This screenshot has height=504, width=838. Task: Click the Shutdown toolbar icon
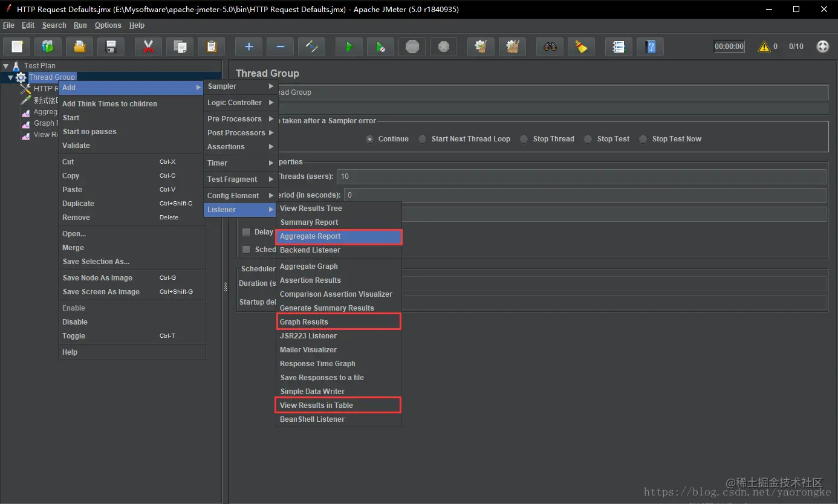click(443, 47)
